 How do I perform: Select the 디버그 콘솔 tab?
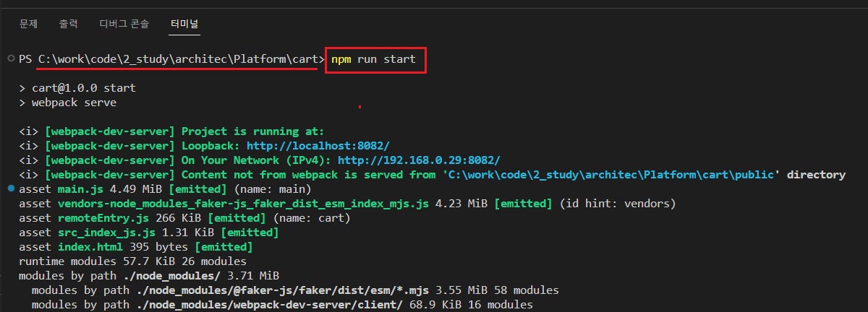[124, 24]
